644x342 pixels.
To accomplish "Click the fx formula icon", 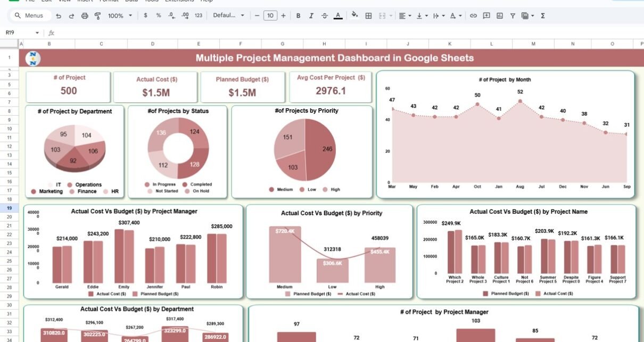I will 52,33.
